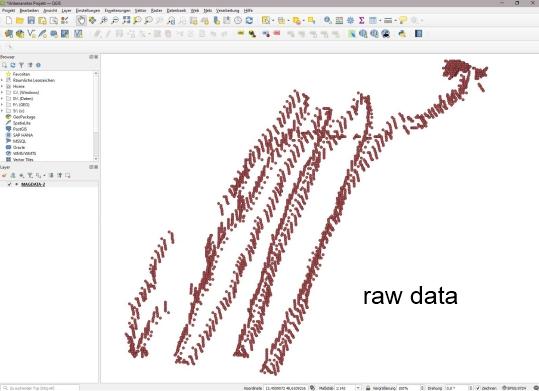Click Pan Map to Selection icon

[x=92, y=21]
